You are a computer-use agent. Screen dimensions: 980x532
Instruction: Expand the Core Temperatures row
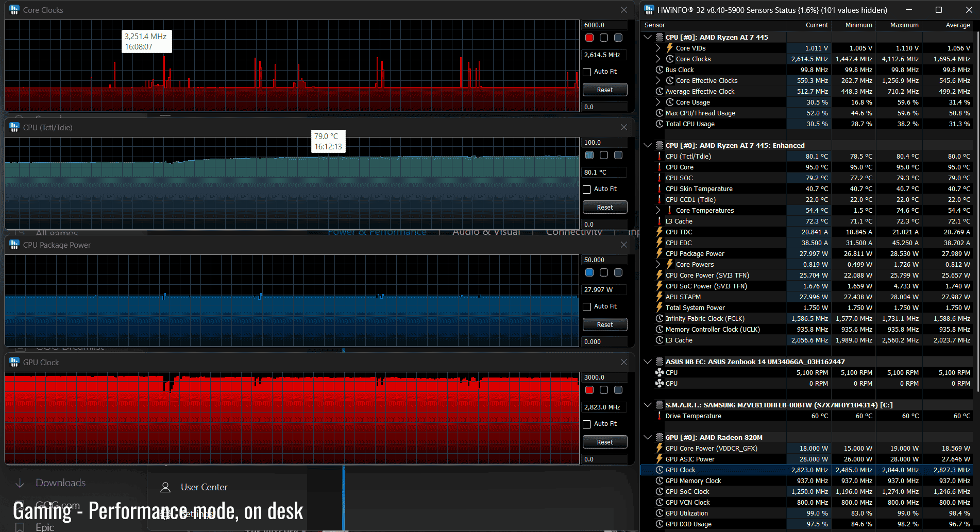pos(658,210)
